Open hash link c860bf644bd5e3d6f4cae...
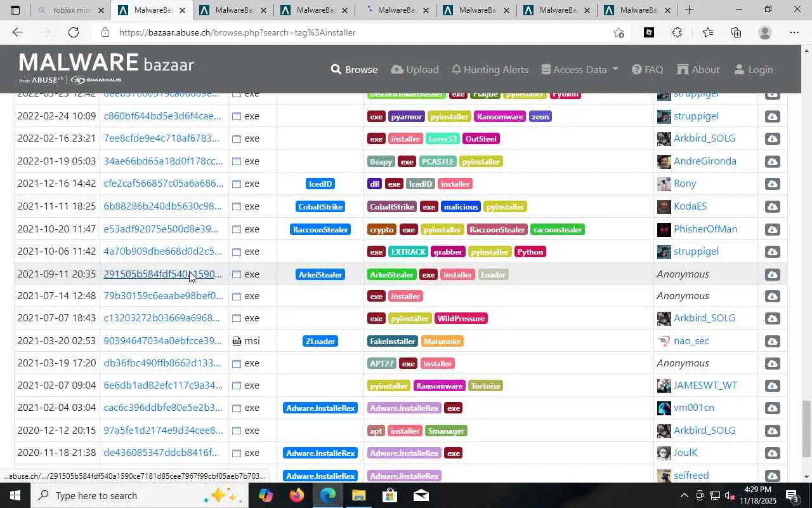812x508 pixels. click(x=163, y=116)
